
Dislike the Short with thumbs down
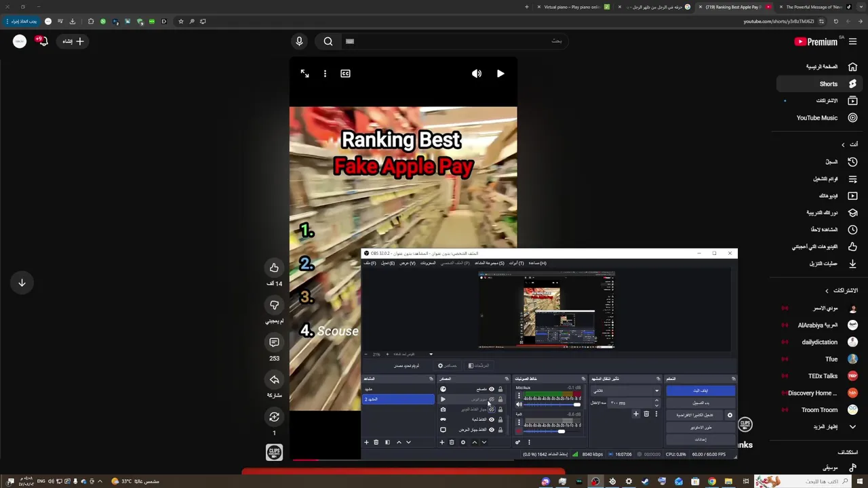(274, 305)
